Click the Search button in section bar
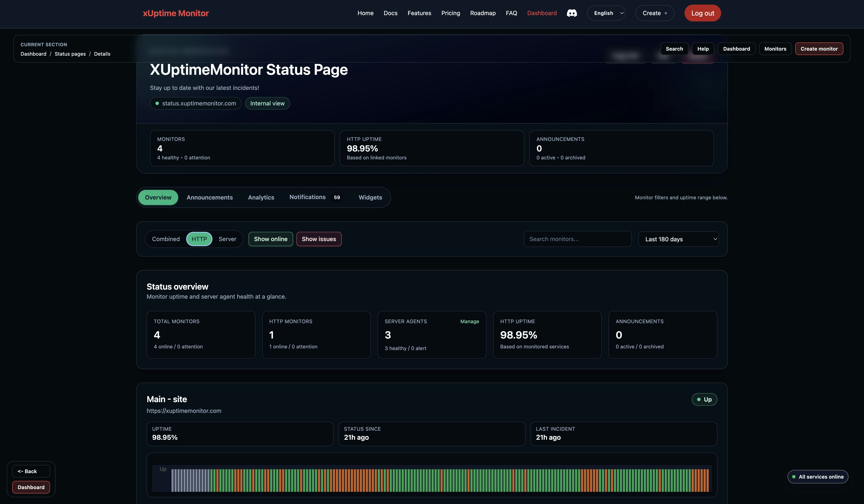 pyautogui.click(x=674, y=49)
